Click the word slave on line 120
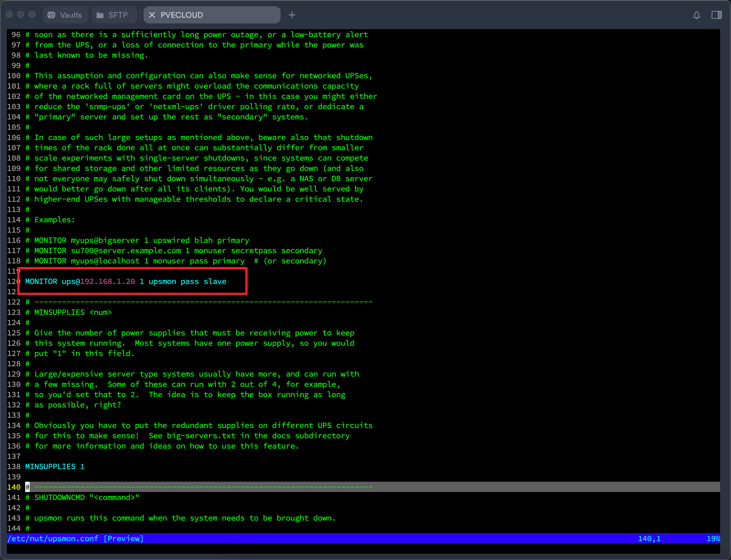 pos(215,281)
